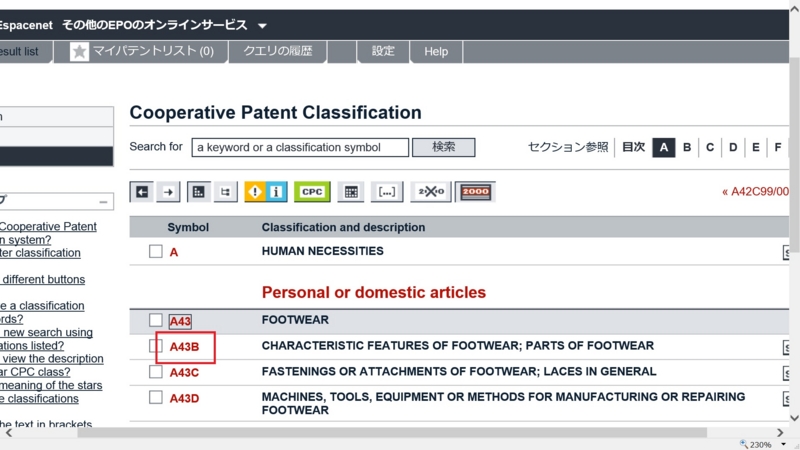
Task: Open the 設定 tab
Action: point(383,52)
